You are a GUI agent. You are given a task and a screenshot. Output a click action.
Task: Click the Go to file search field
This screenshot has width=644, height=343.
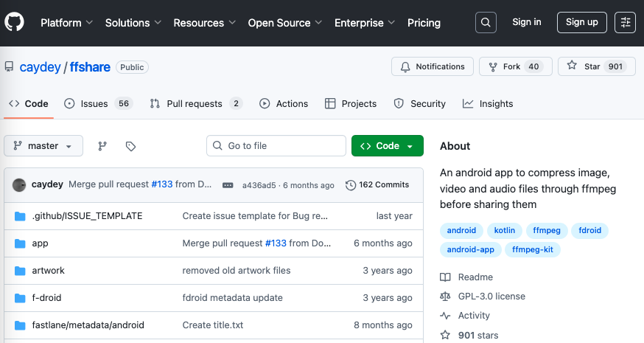(276, 146)
